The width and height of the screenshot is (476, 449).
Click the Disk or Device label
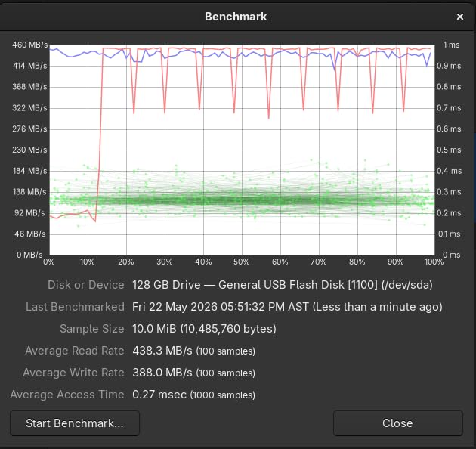(86, 285)
